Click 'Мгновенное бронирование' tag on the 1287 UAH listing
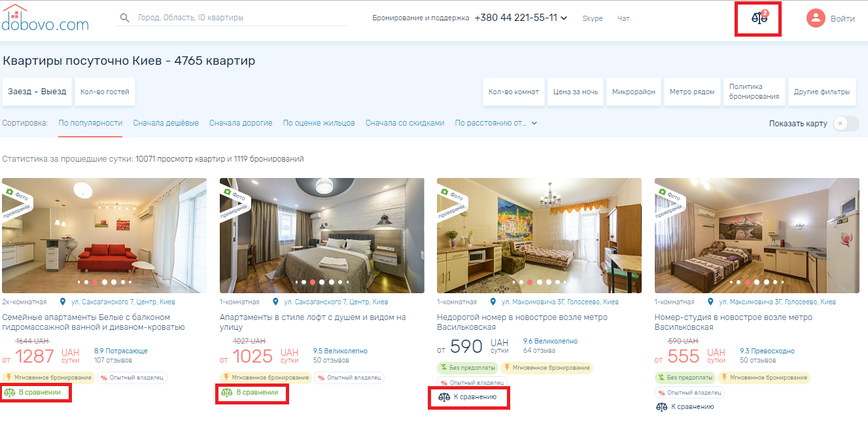The image size is (868, 428). click(x=48, y=378)
